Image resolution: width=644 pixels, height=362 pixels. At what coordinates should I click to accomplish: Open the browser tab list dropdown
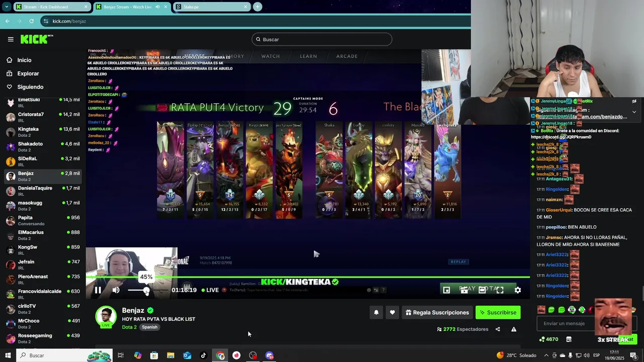[x=7, y=7]
